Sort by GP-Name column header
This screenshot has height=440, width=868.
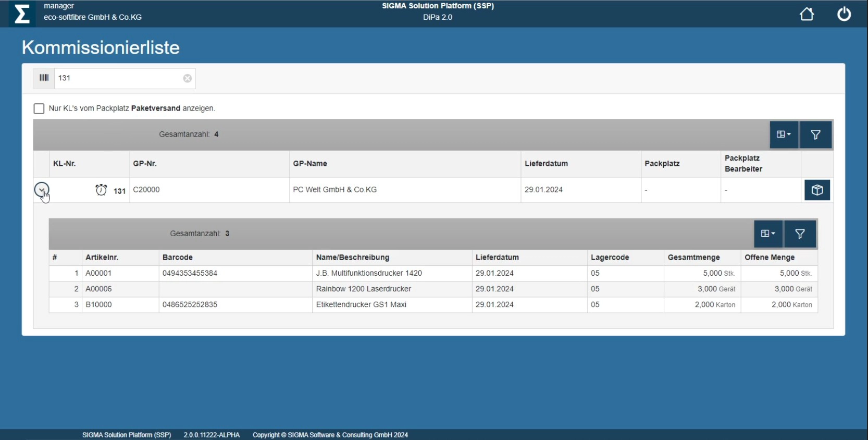[x=310, y=164]
